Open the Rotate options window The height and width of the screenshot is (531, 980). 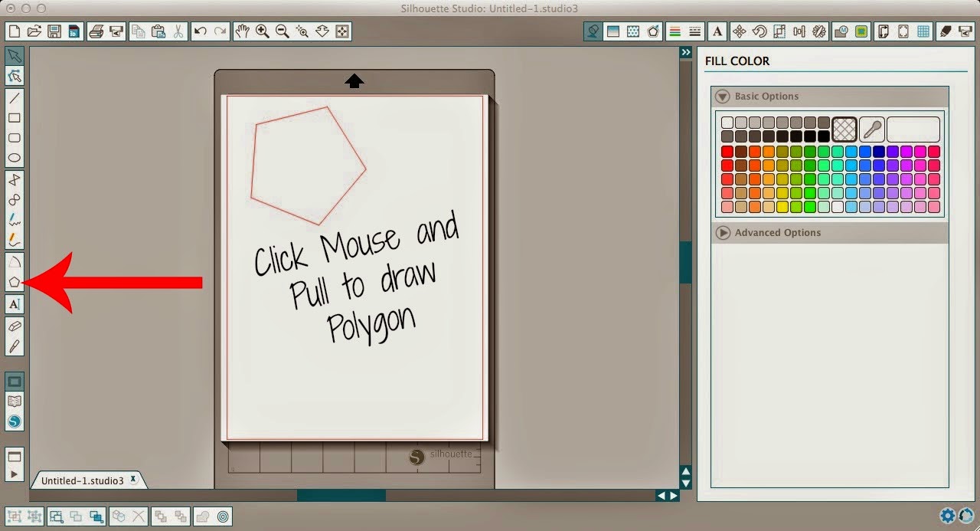(x=760, y=31)
